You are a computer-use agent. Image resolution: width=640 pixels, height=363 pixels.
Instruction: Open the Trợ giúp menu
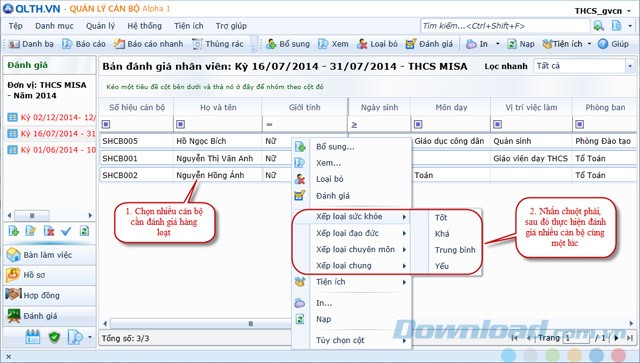point(231,26)
